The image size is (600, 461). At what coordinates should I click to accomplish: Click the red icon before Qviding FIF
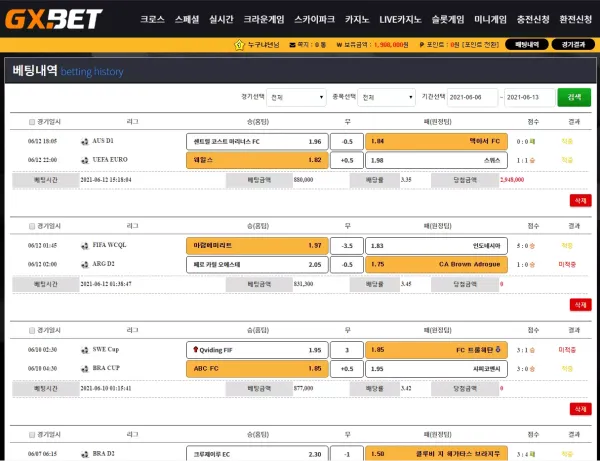pos(196,349)
